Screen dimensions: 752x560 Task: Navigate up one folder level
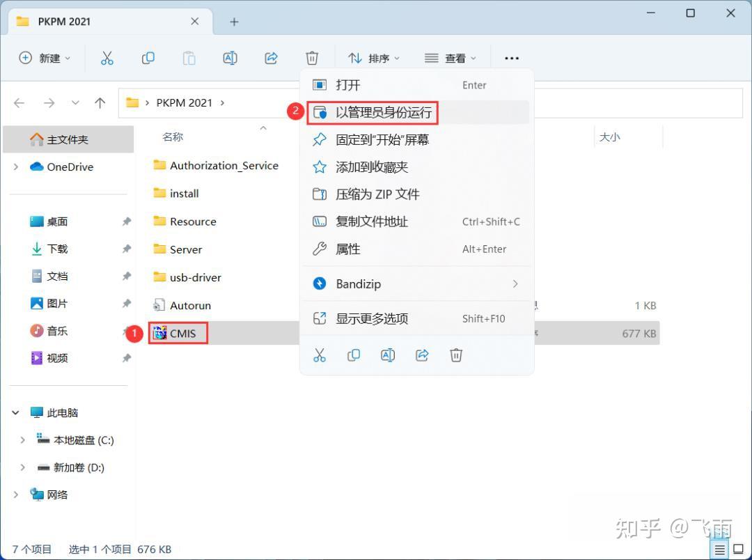click(x=100, y=102)
